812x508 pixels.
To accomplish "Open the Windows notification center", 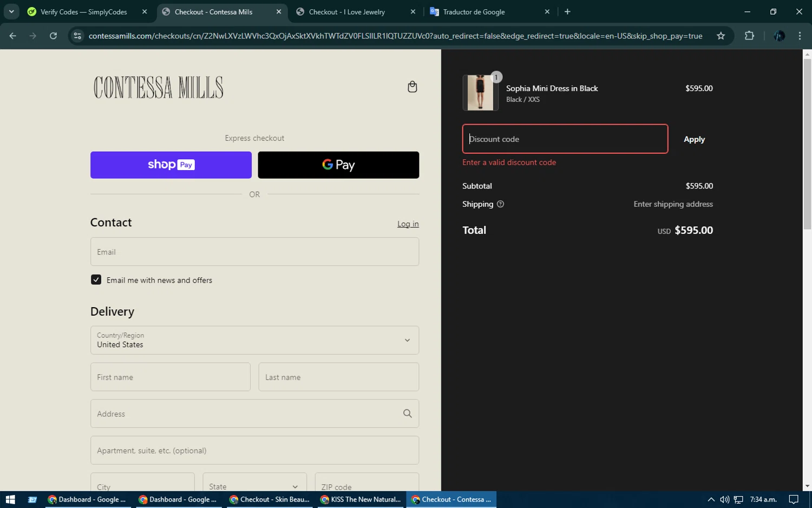I will (x=794, y=499).
